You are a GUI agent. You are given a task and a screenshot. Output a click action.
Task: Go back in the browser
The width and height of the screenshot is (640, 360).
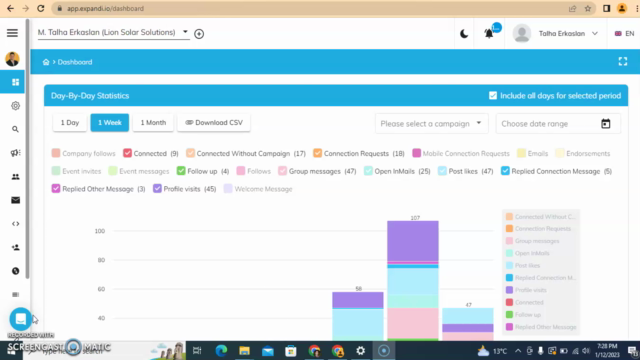10,8
